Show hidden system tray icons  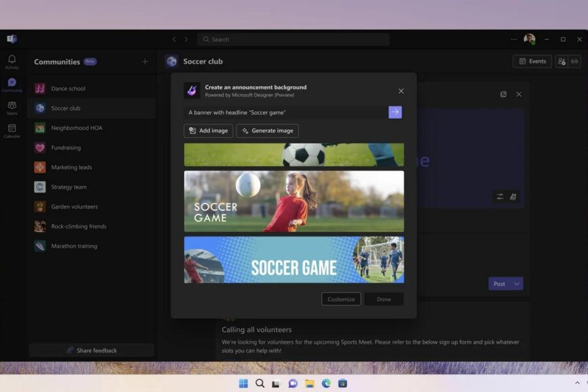point(577,383)
